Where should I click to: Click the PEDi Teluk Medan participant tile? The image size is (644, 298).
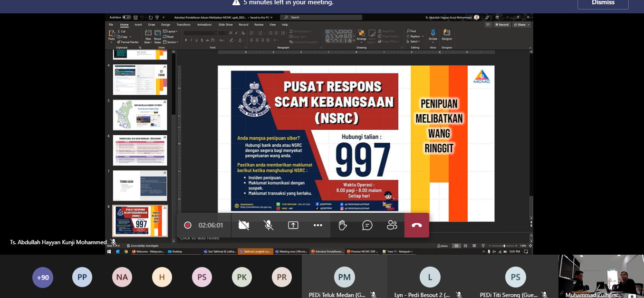point(345,277)
